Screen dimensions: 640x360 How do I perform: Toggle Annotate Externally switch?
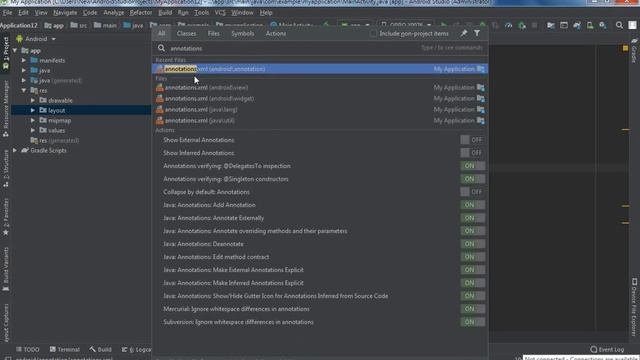472,218
